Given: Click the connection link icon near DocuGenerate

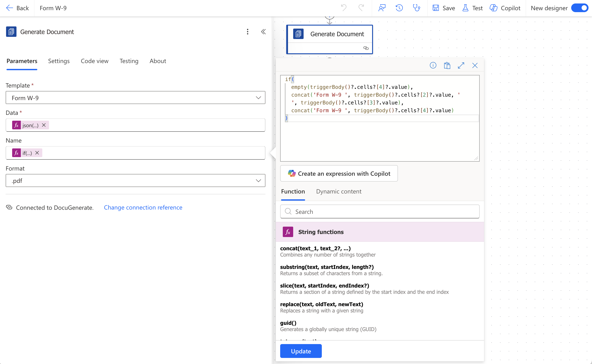Looking at the screenshot, I should point(9,207).
